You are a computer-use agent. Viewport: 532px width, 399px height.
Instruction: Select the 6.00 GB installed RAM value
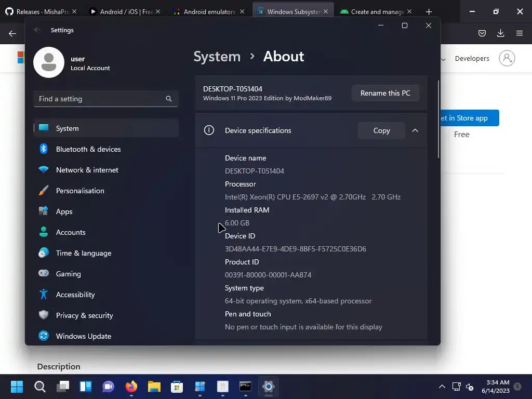click(x=237, y=223)
